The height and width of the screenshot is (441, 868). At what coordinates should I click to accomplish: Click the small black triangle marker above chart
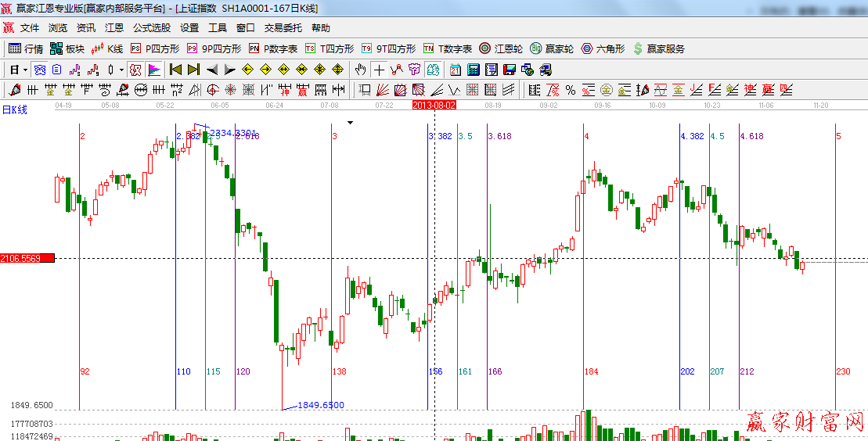click(x=351, y=123)
